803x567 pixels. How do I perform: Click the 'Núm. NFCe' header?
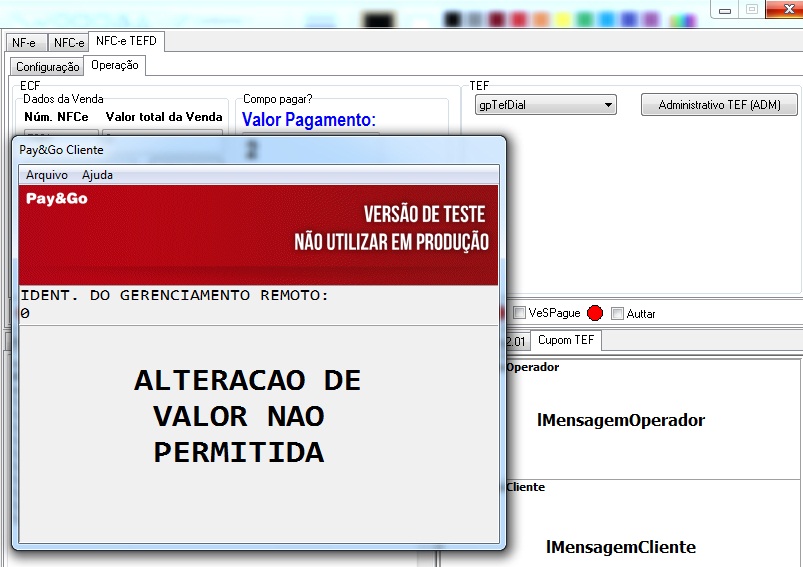[x=56, y=117]
